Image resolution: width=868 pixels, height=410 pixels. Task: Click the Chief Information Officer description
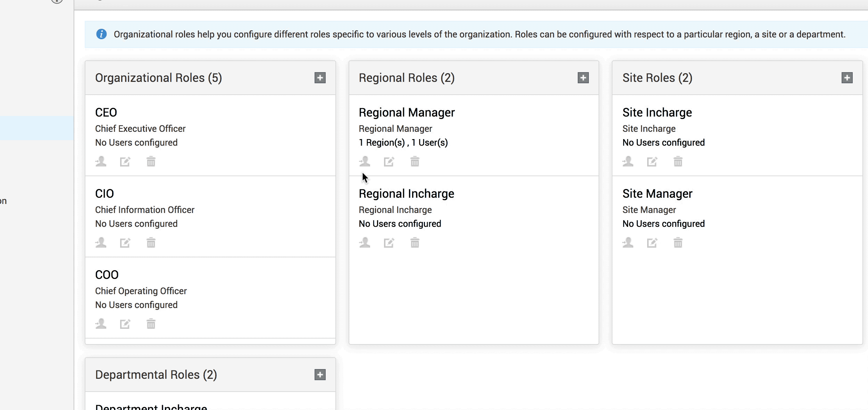point(144,210)
